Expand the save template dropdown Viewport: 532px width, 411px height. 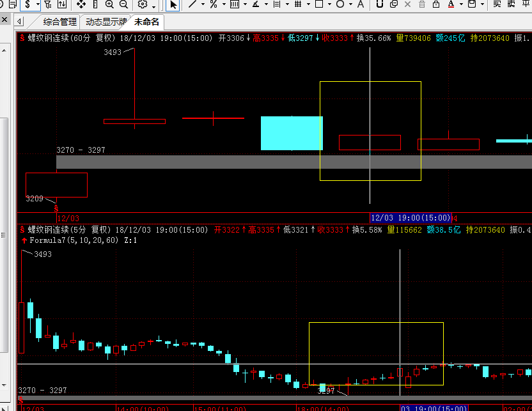(x=482, y=4)
